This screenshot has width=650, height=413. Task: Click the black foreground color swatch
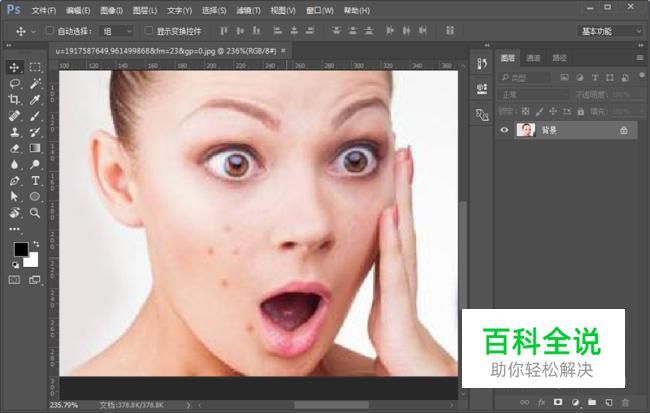(20, 249)
